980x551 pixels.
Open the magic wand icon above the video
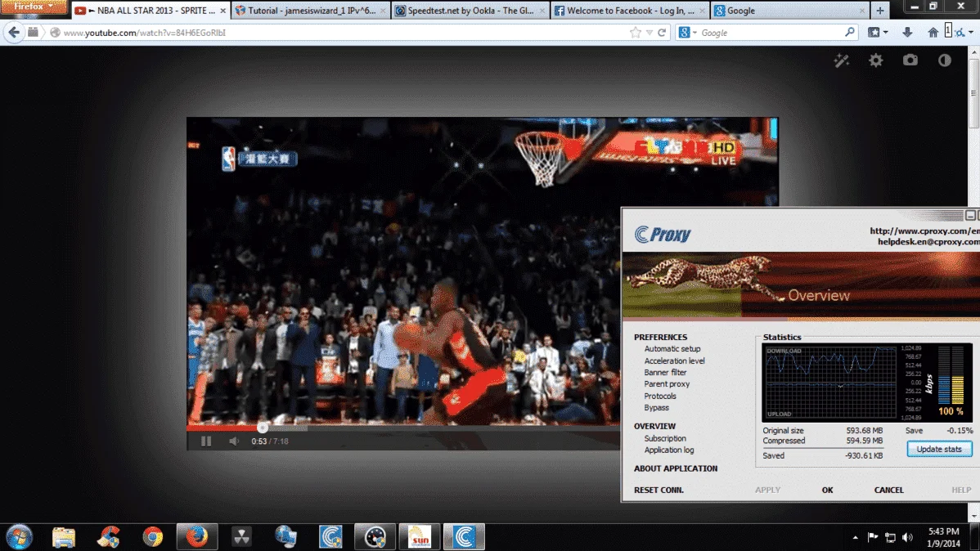841,60
